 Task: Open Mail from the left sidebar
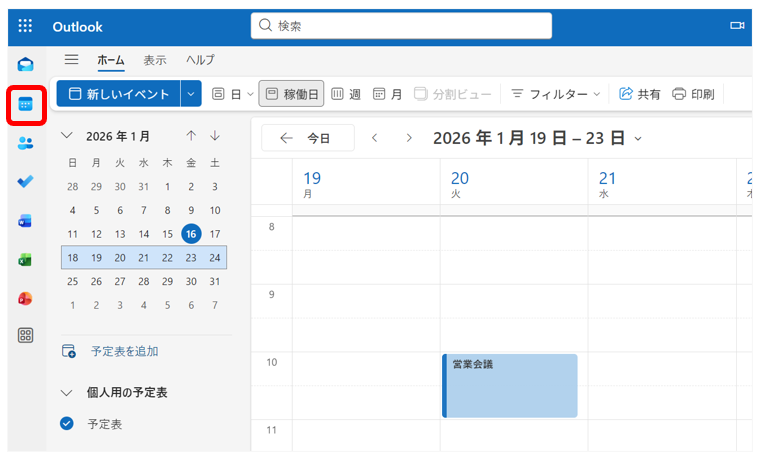coord(25,64)
